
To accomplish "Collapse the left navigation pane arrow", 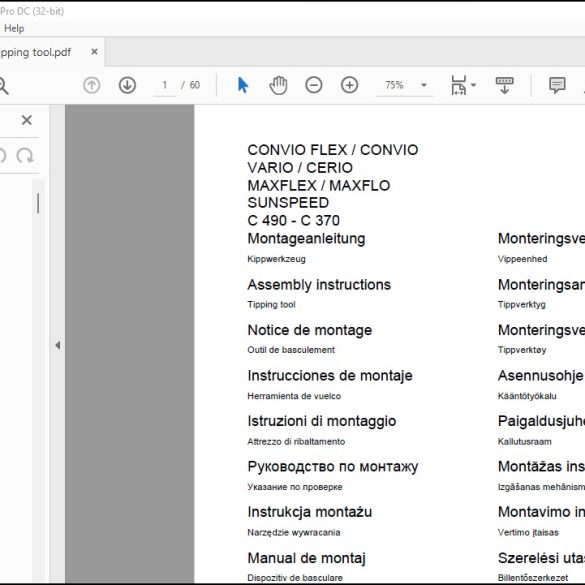I will point(58,345).
